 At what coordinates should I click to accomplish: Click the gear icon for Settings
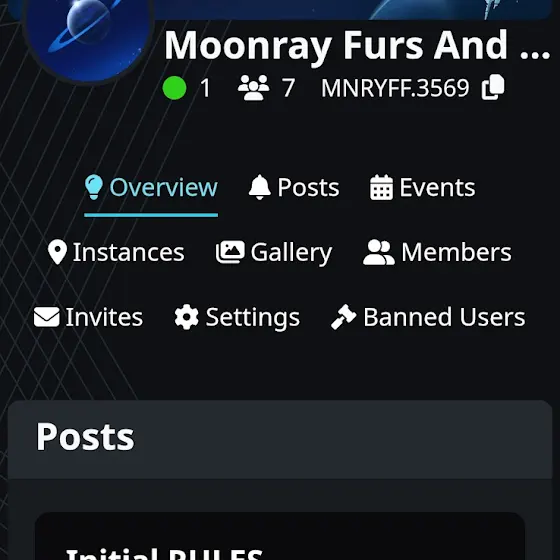(x=186, y=317)
